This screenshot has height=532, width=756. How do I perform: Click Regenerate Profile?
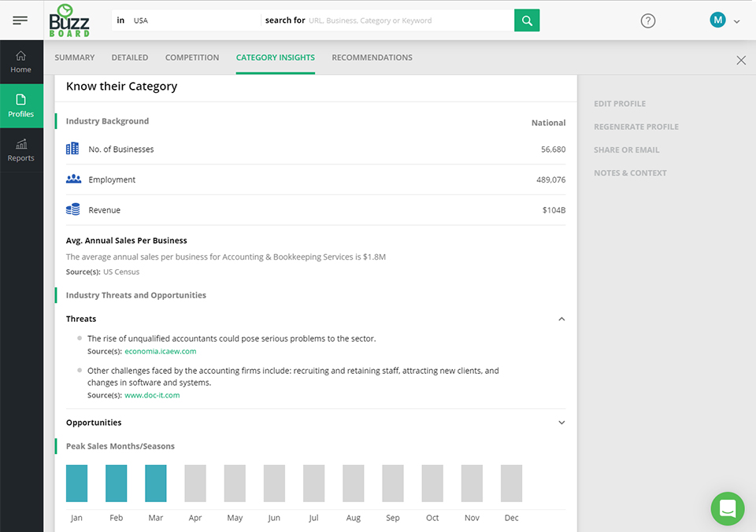[x=636, y=127]
